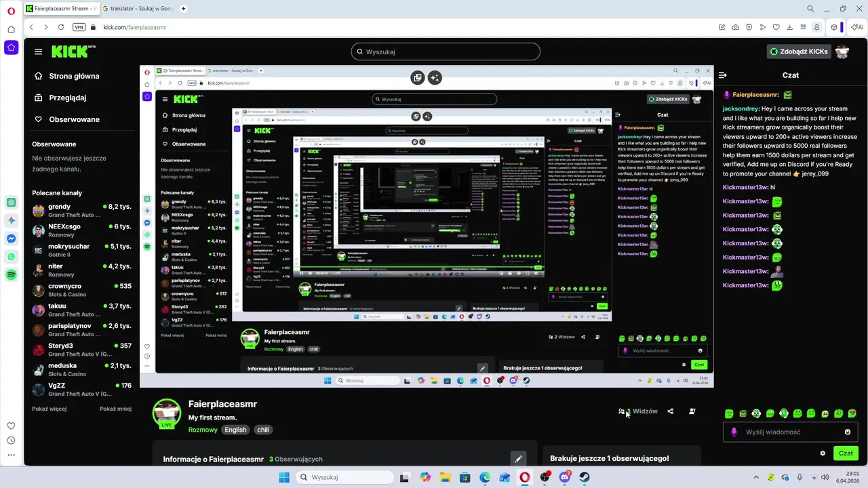
Task: Click the Wyślij wiadomość chat input
Action: point(791,432)
